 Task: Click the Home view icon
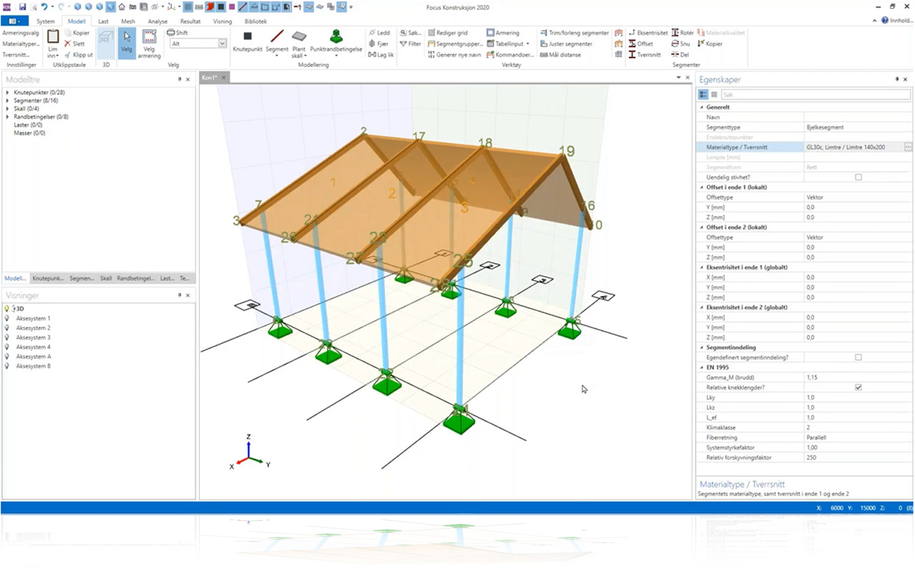[121, 7]
